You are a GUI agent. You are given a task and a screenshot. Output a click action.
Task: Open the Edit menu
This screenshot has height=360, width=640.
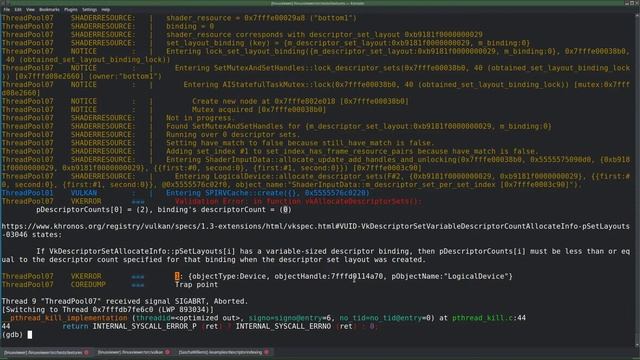tap(18, 9)
